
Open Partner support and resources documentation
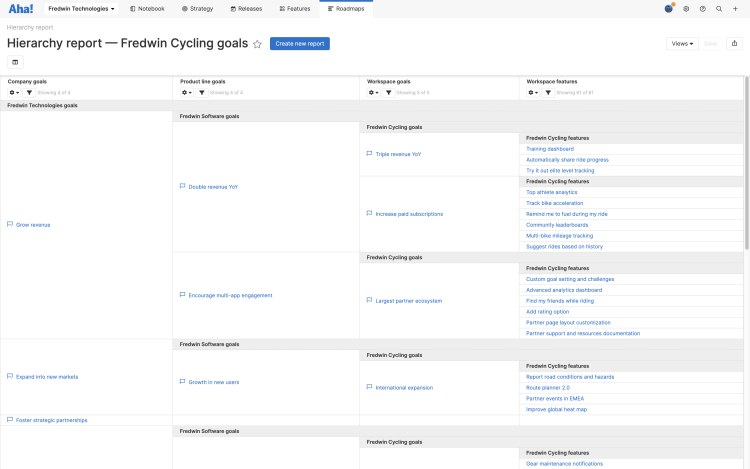[x=583, y=334]
